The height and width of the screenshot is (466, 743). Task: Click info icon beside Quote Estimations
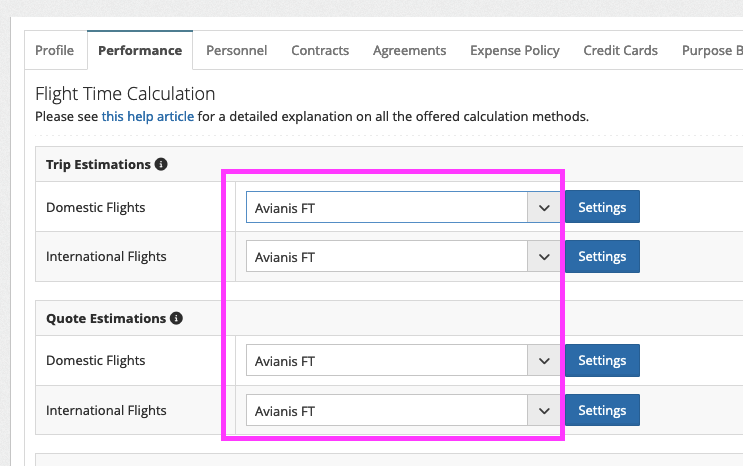[x=176, y=318]
